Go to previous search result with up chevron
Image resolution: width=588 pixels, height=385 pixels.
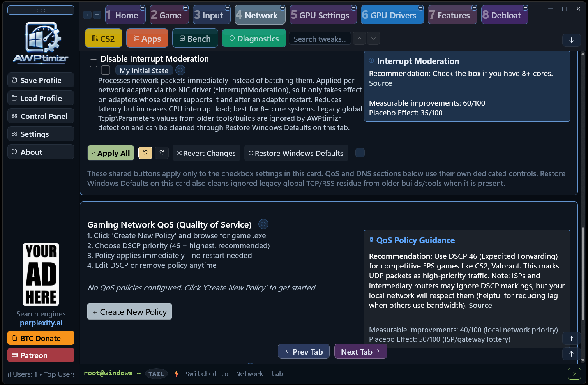pos(359,39)
